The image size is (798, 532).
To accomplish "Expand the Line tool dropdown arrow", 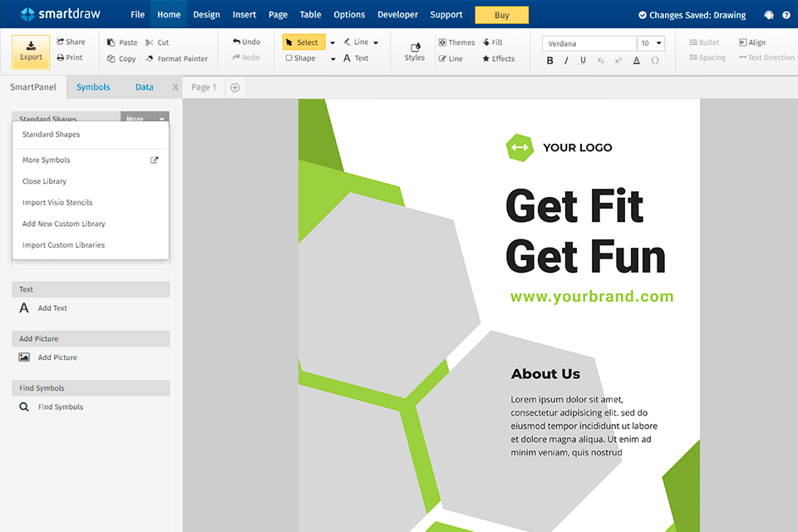I will [x=376, y=42].
